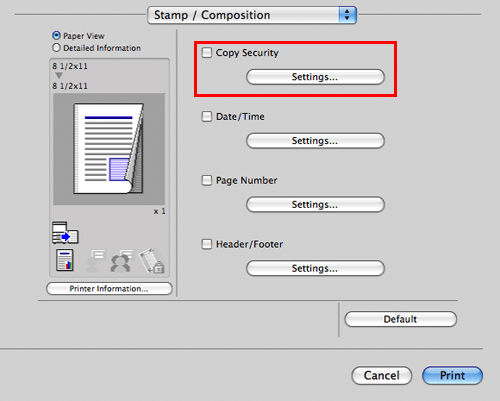Image resolution: width=500 pixels, height=401 pixels.
Task: Check the Page Number option
Action: point(207,180)
